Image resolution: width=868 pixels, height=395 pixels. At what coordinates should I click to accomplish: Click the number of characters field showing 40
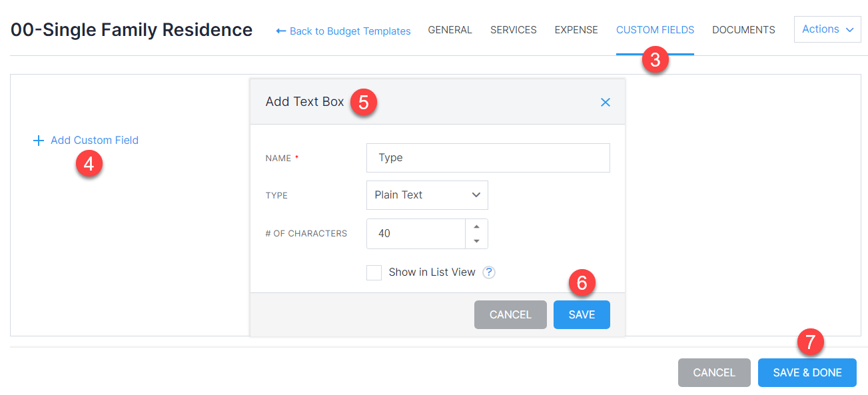click(416, 234)
